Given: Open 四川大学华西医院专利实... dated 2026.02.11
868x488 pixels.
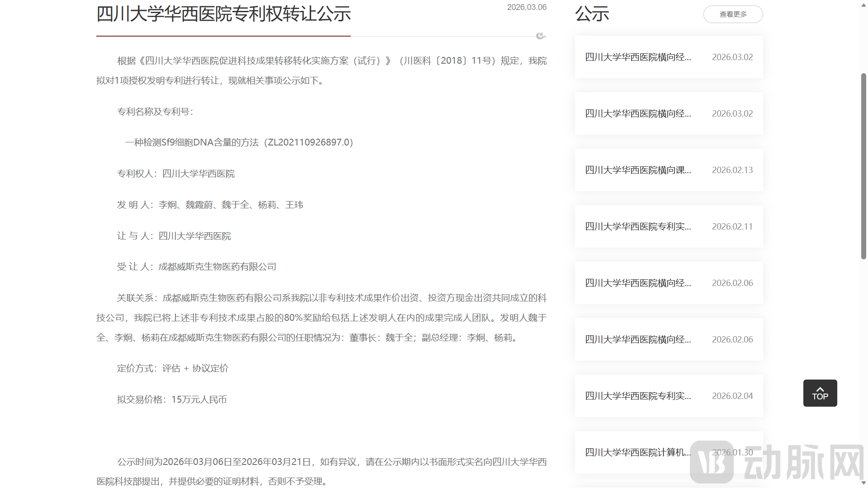Looking at the screenshot, I should 637,226.
